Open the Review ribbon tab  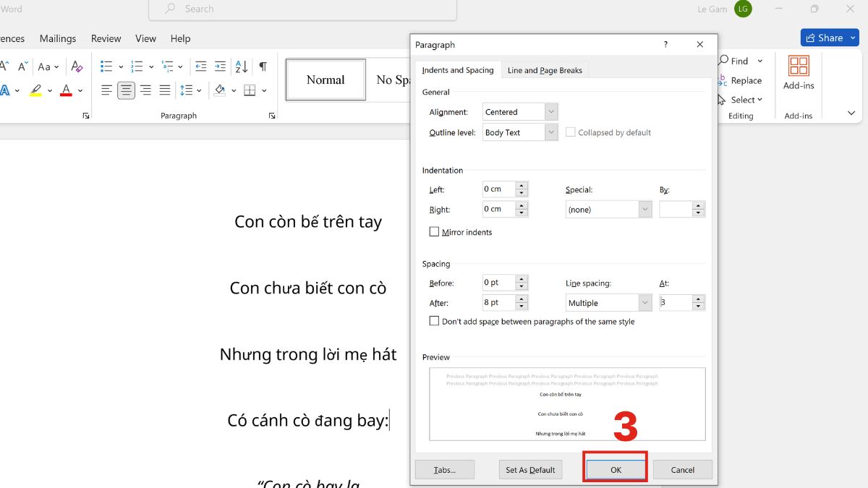click(106, 38)
